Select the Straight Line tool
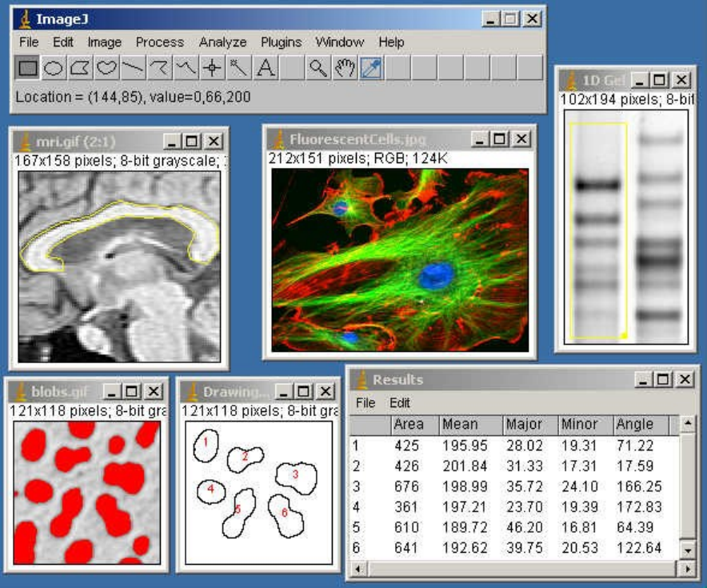 [x=132, y=68]
